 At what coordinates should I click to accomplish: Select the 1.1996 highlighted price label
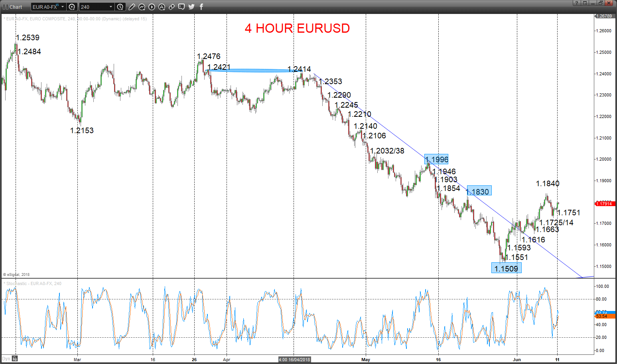[x=436, y=159]
